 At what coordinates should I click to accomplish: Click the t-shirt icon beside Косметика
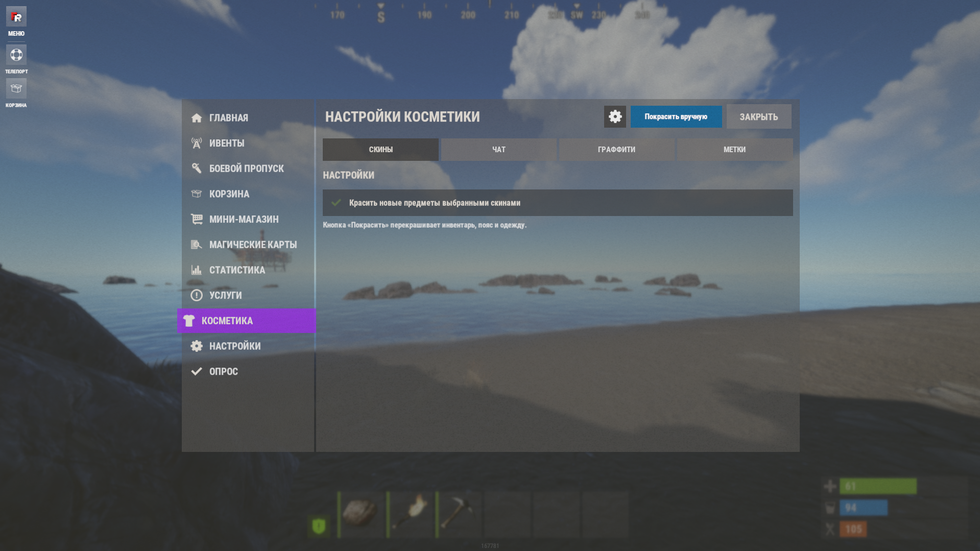tap(189, 321)
